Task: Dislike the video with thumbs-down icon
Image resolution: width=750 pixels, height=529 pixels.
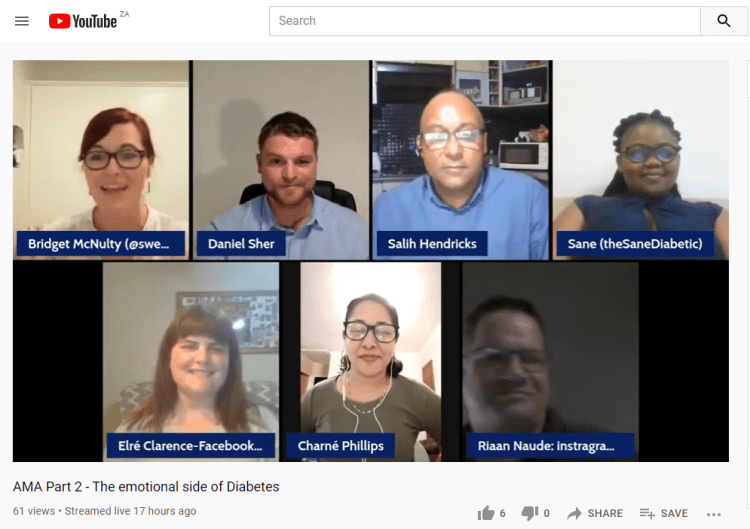Action: pos(529,513)
